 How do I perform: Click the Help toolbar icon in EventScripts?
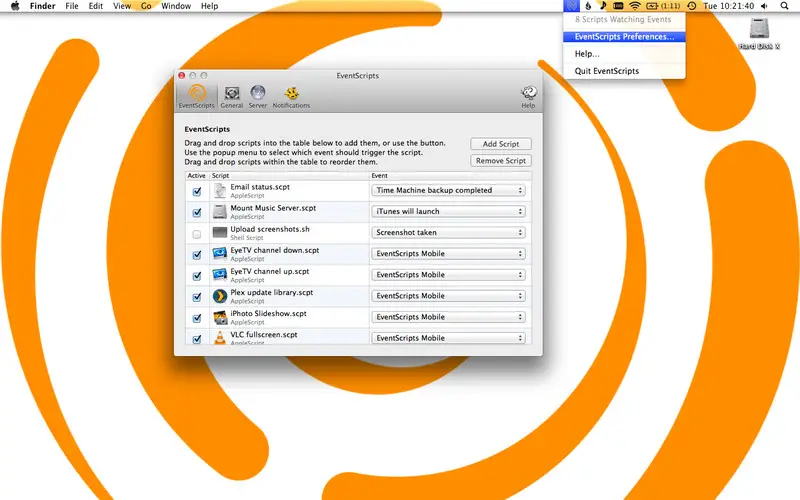click(x=528, y=96)
